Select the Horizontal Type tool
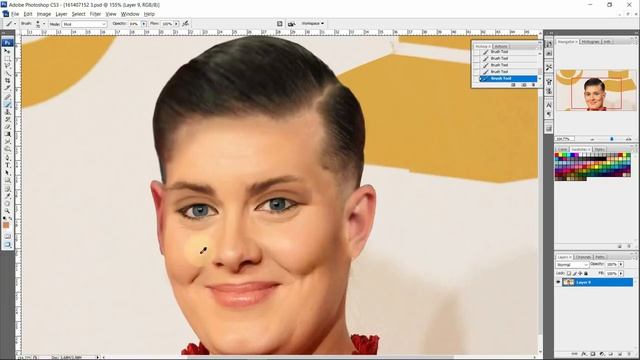Image resolution: width=640 pixels, height=360 pixels. point(7,165)
